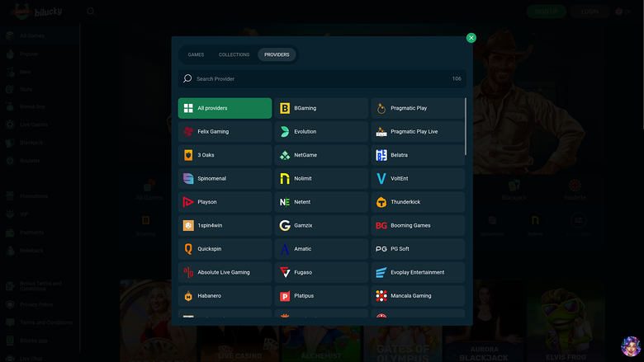Click the bilucky logo
The width and height of the screenshot is (644, 362).
36,12
